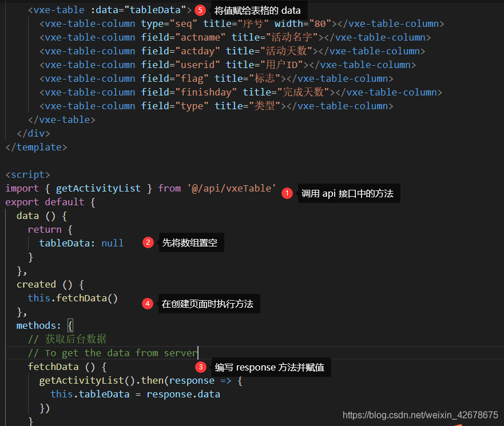The image size is (504, 426).
Task: Click the closing '</vxe-table>' tag
Action: [x=62, y=120]
